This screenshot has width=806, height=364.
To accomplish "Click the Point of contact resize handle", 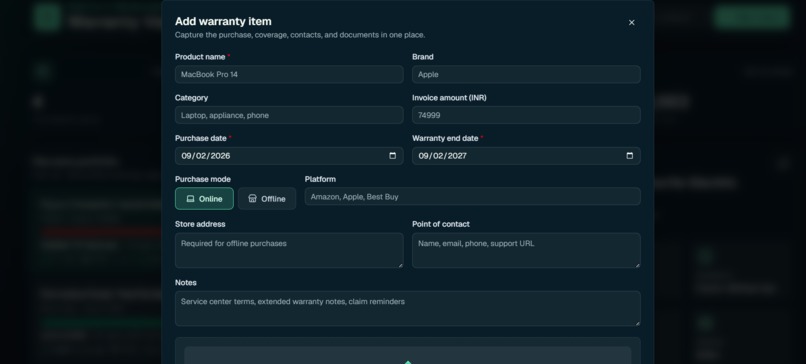I will point(637,265).
